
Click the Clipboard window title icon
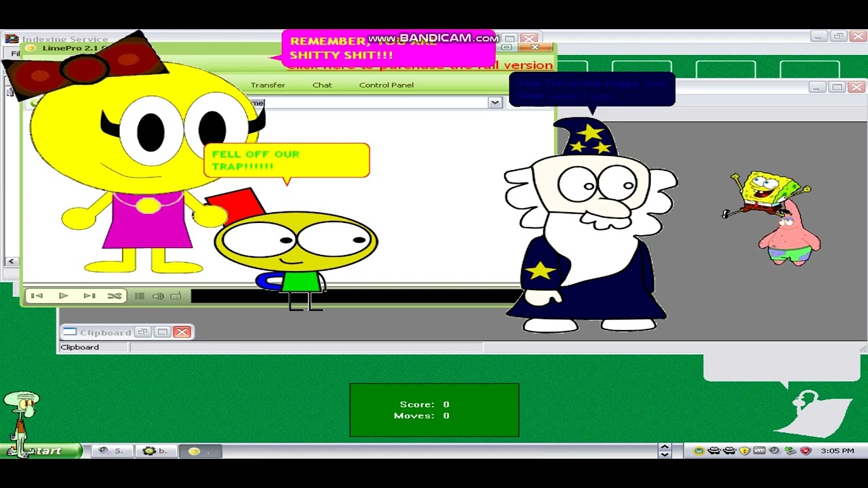click(69, 331)
